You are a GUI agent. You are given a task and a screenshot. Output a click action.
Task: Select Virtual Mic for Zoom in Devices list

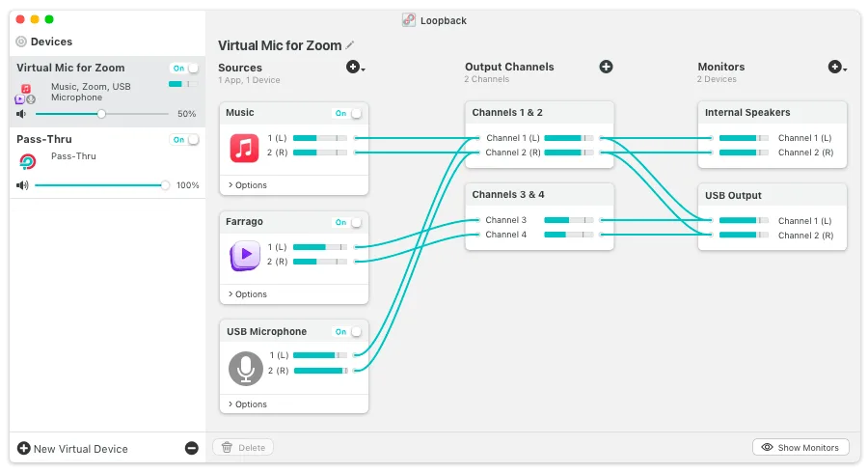(107, 92)
